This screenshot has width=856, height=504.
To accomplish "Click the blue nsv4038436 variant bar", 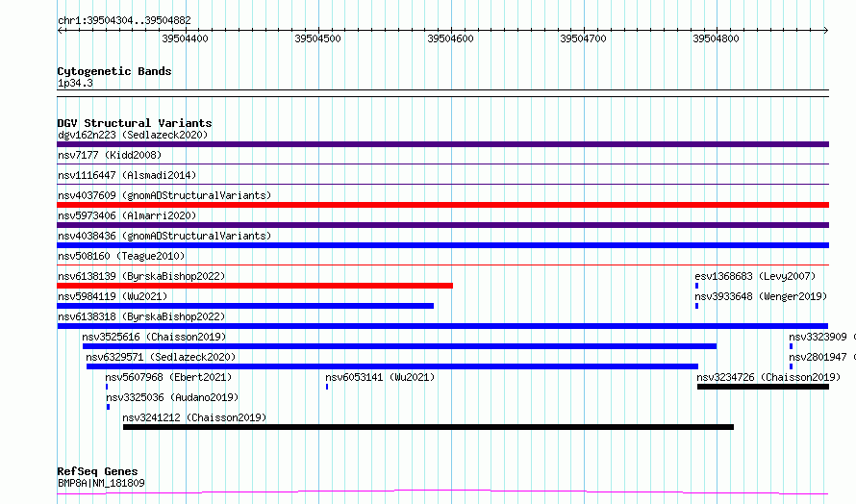I will pyautogui.click(x=442, y=245).
